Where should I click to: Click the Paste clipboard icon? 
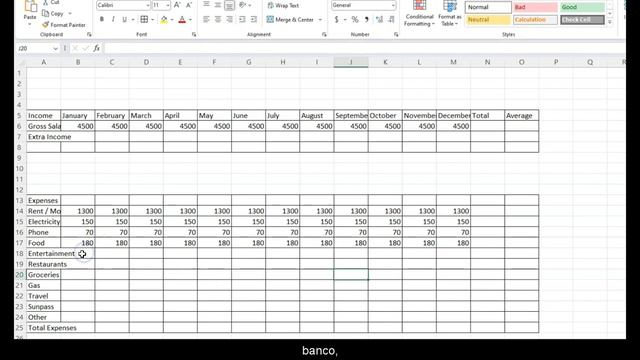pyautogui.click(x=30, y=7)
